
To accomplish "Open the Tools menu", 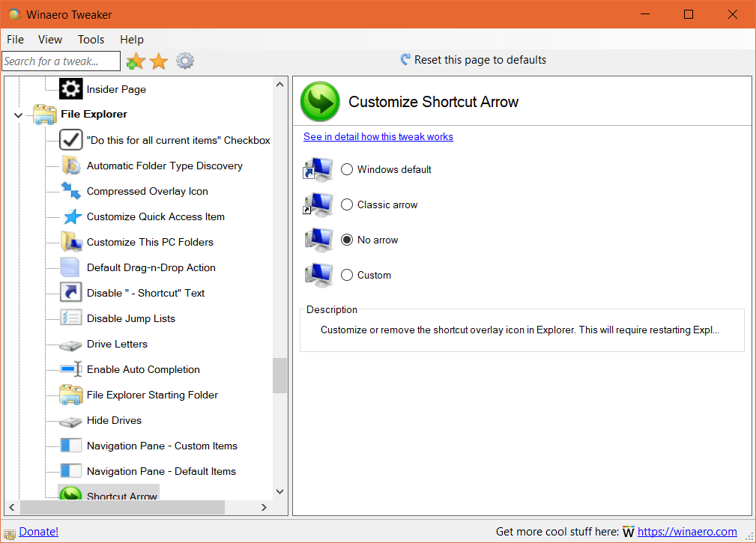I will point(91,40).
